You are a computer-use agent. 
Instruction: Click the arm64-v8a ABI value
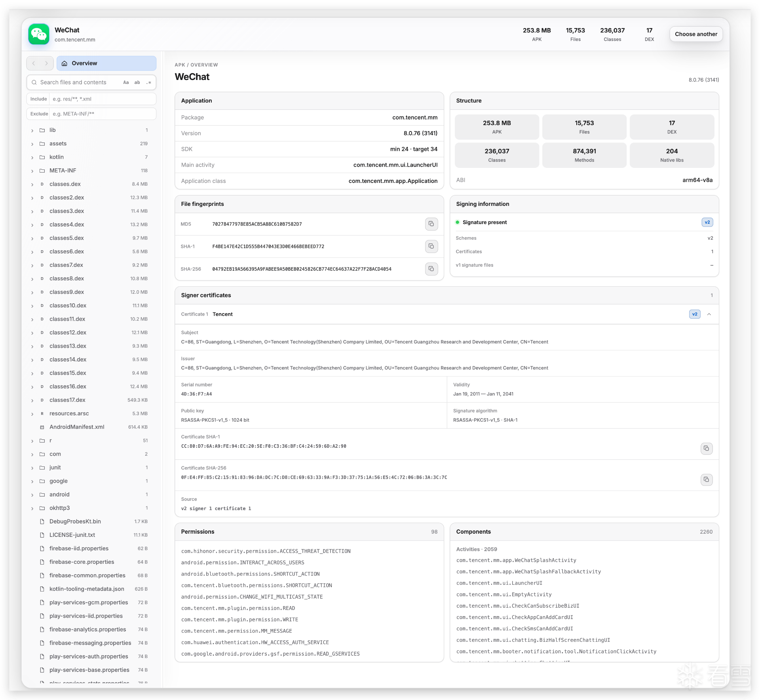697,180
